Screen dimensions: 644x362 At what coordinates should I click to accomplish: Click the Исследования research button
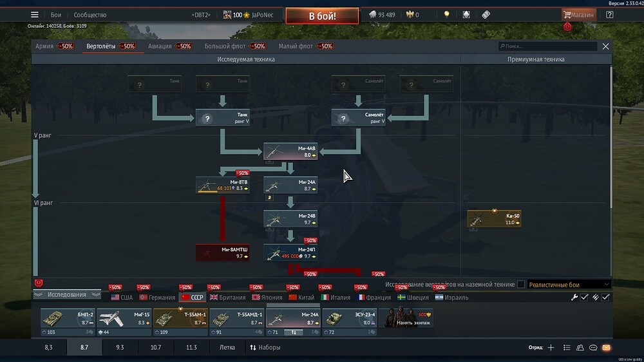67,294
